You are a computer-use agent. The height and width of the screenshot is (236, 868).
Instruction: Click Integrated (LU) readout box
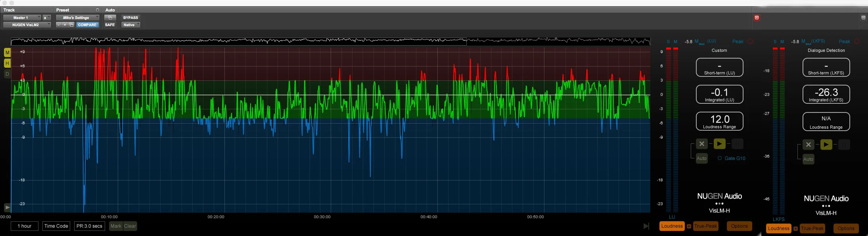(x=719, y=94)
